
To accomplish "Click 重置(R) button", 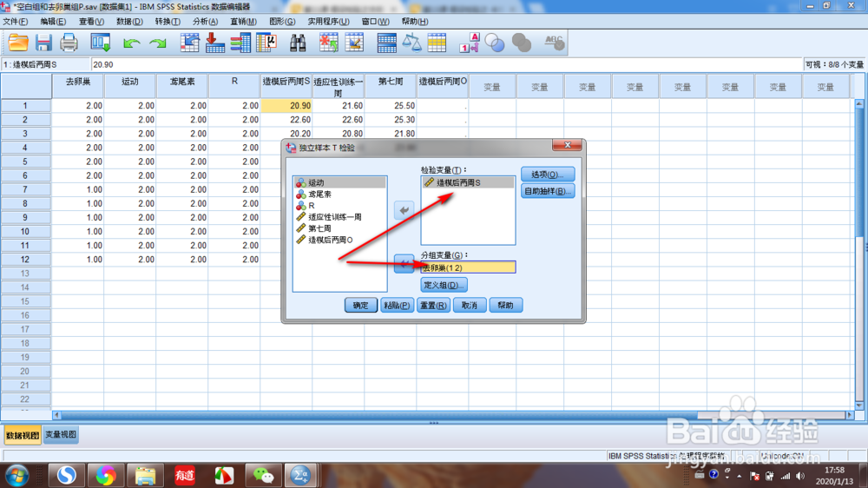I will click(x=433, y=305).
